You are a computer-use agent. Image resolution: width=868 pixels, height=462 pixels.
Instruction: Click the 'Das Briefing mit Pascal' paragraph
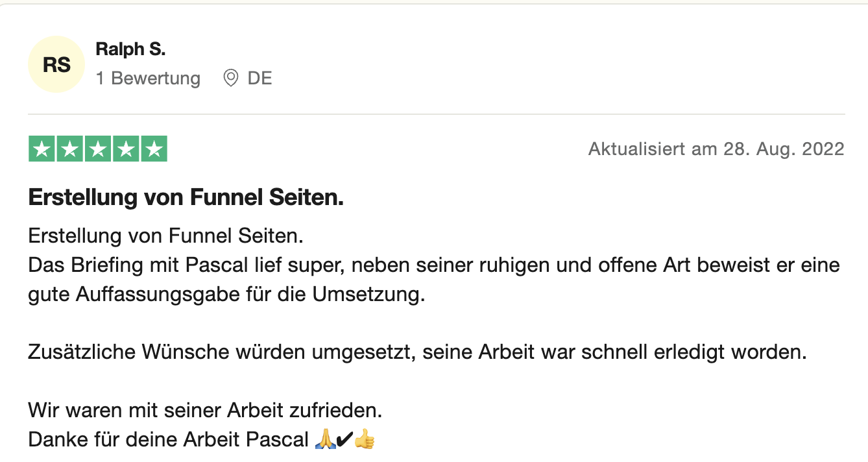click(434, 280)
